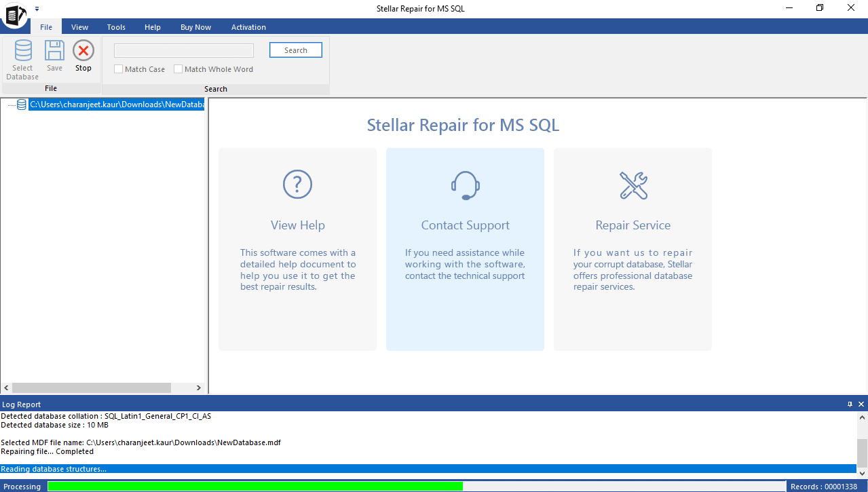
Task: Open the Repair Service card
Action: coord(633,249)
